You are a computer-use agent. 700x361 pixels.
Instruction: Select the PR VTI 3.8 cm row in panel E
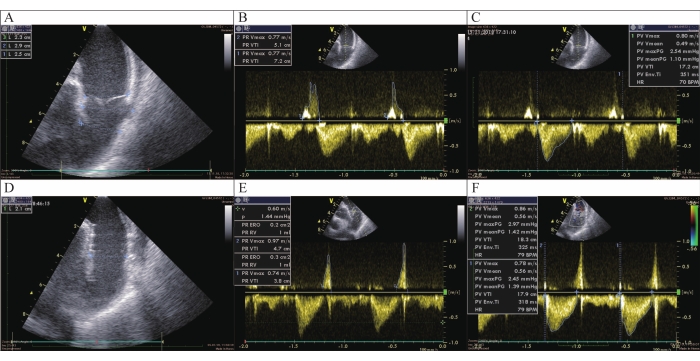coord(263,281)
